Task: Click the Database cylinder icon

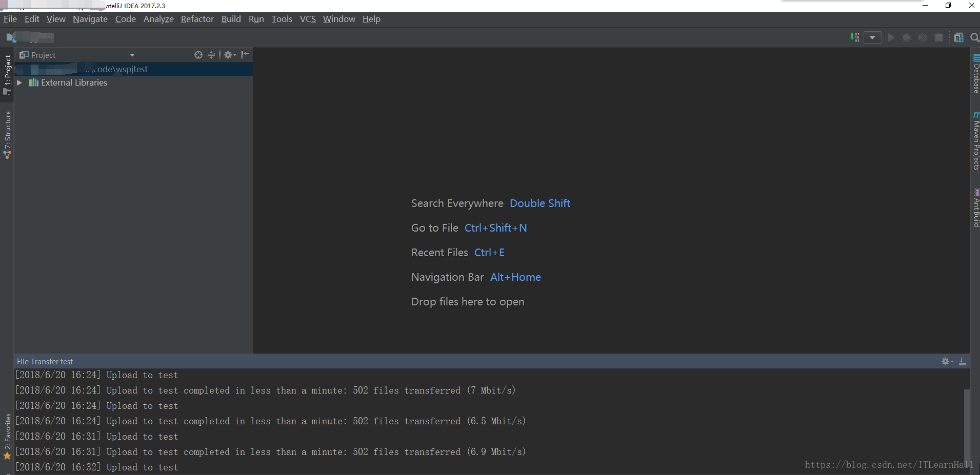Action: click(976, 58)
